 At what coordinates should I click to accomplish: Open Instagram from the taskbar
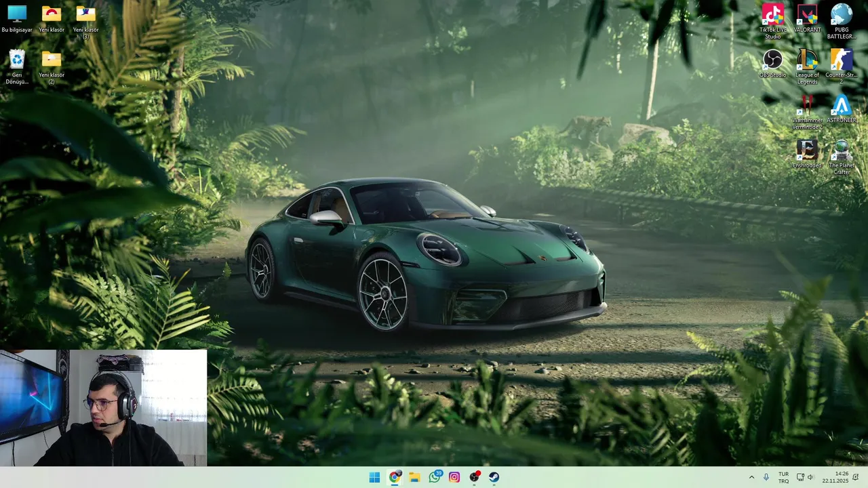pyautogui.click(x=454, y=477)
